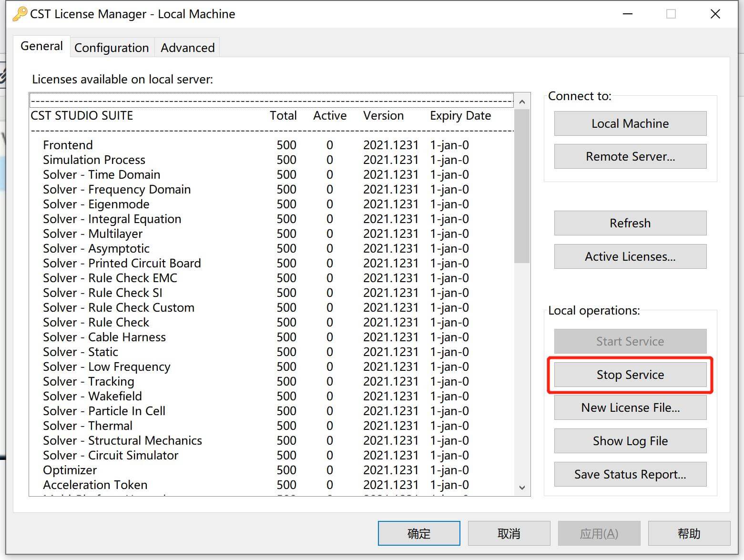Select the Solver - Time Domain row
The height and width of the screenshot is (560, 744).
(x=102, y=174)
